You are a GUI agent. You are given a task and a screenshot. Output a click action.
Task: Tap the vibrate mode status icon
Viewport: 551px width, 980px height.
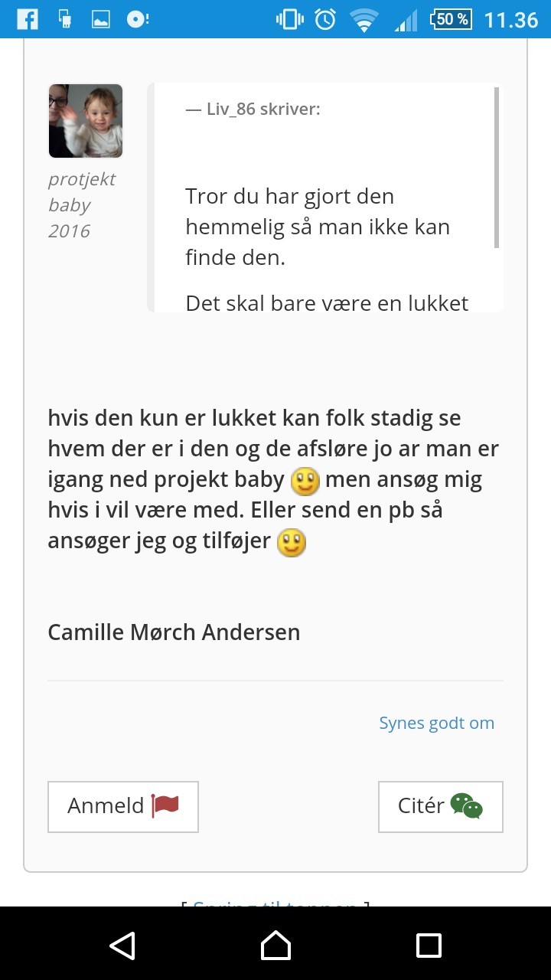click(289, 20)
